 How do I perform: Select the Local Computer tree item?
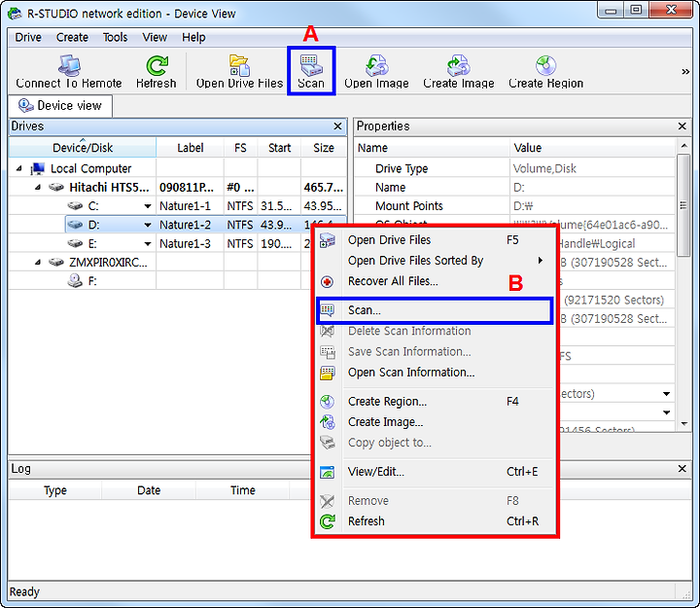90,168
